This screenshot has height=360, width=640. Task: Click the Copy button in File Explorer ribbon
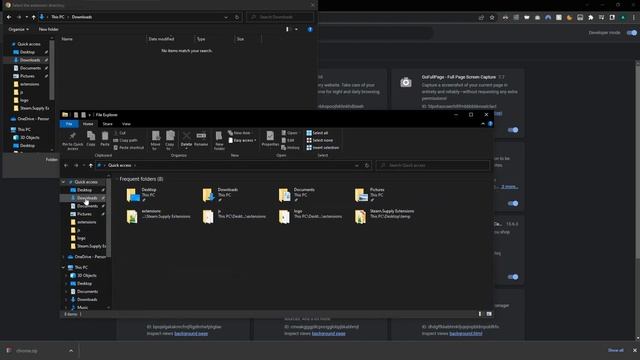[x=91, y=139]
